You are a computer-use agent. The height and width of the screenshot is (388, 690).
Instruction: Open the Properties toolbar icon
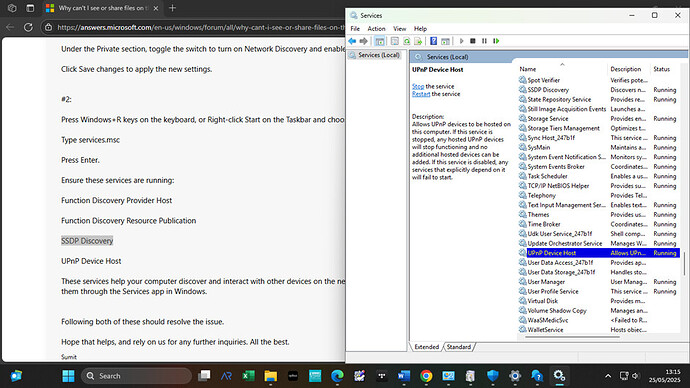point(395,41)
